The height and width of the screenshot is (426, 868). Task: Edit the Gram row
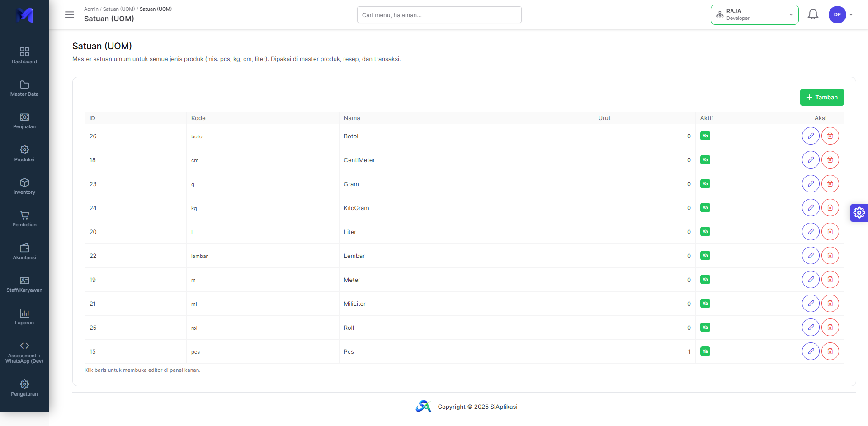pyautogui.click(x=811, y=184)
